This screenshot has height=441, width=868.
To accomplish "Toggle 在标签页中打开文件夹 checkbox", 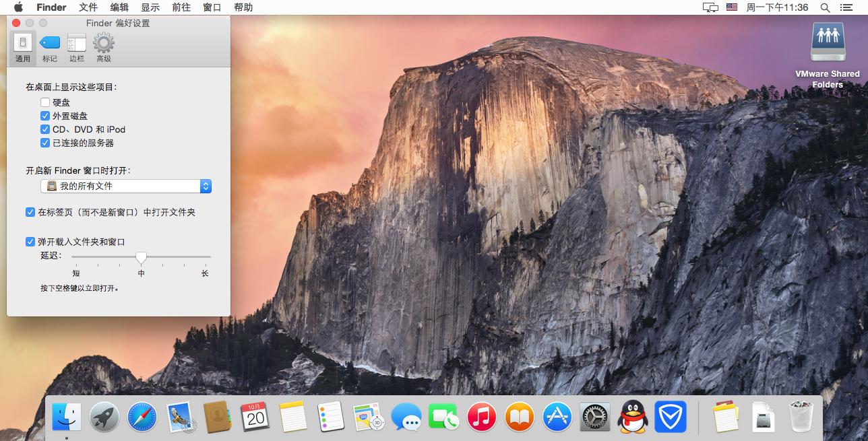I will pos(30,212).
